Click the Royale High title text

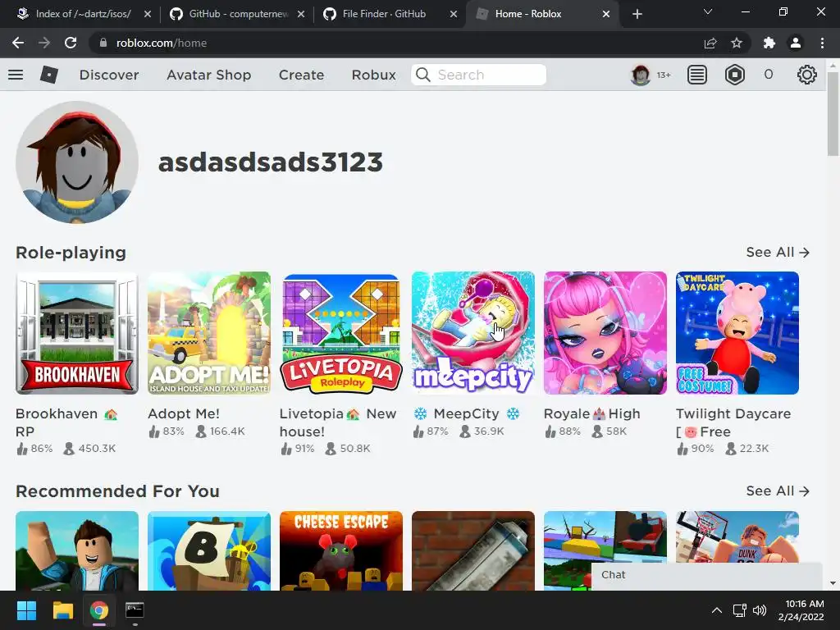[x=592, y=413]
